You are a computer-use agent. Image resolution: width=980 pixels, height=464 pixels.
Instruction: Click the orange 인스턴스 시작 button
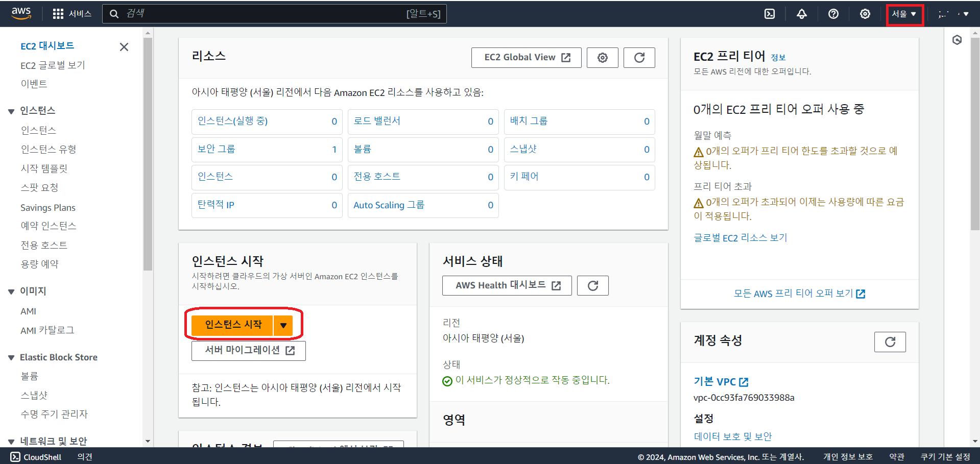click(233, 325)
